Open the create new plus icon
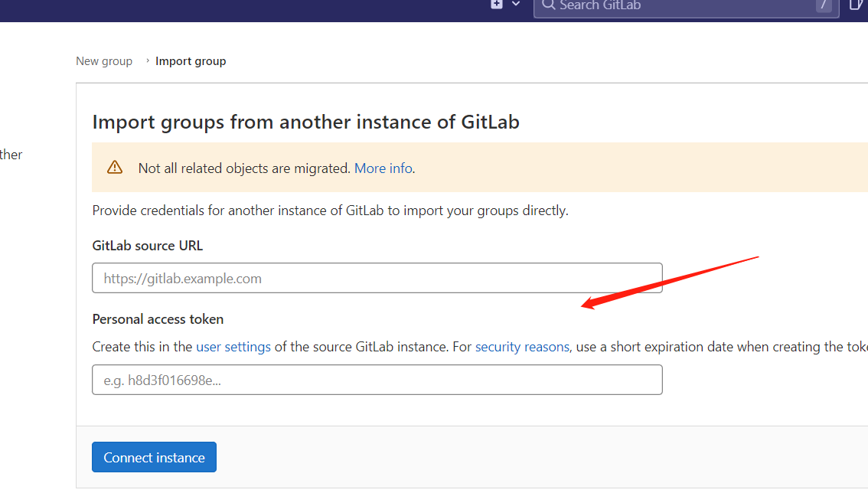Viewport: 868px width, 493px height. 497,5
